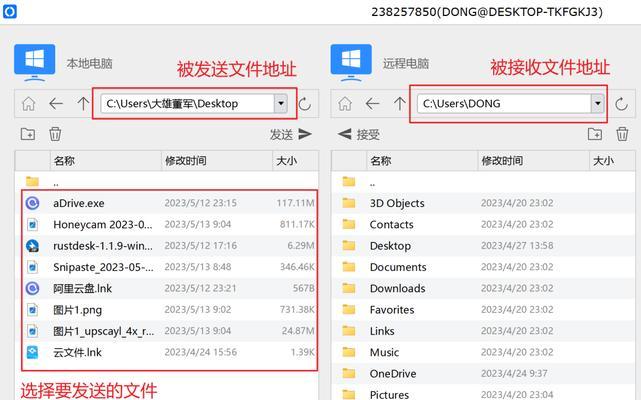Click the local panel home icon

pyautogui.click(x=28, y=103)
